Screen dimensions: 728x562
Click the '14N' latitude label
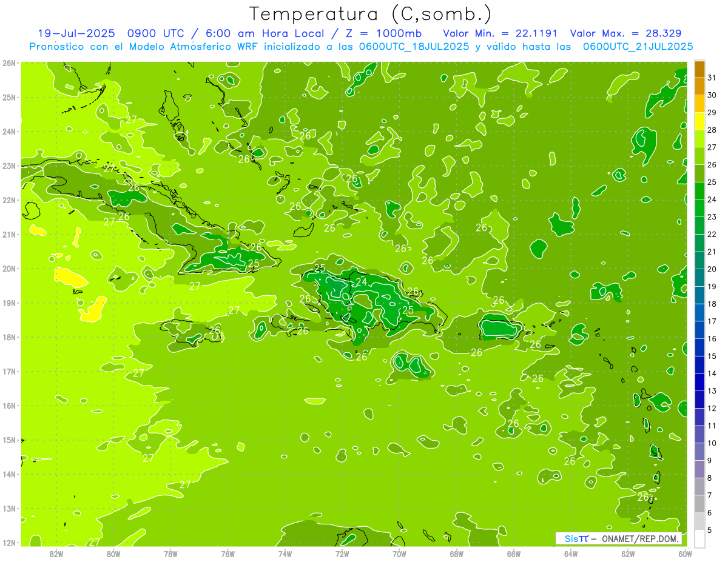click(8, 474)
